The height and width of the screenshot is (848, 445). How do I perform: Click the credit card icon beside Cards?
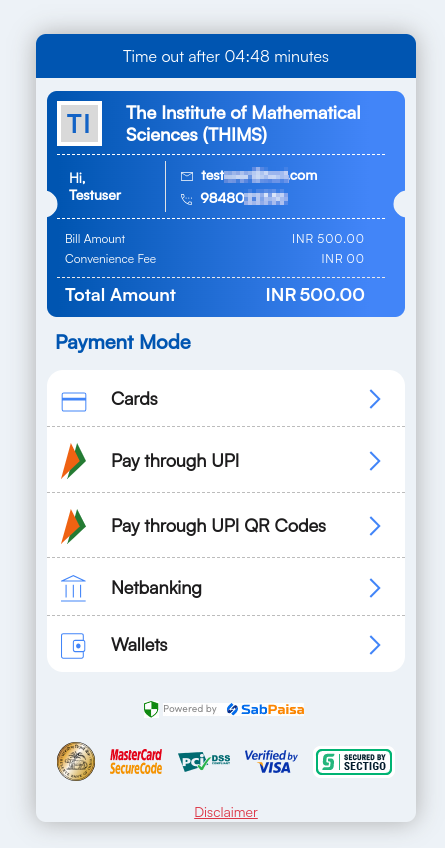tap(74, 401)
